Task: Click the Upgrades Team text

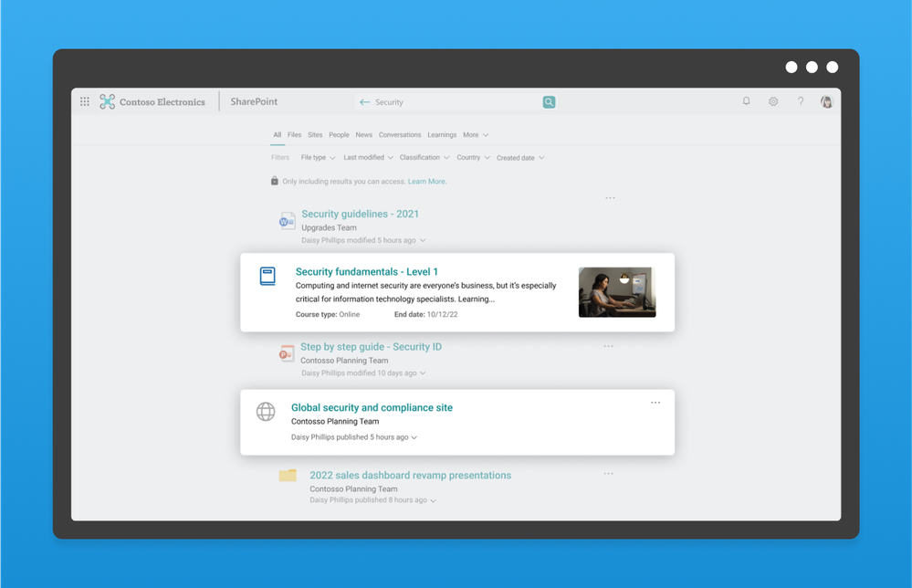Action: (329, 227)
